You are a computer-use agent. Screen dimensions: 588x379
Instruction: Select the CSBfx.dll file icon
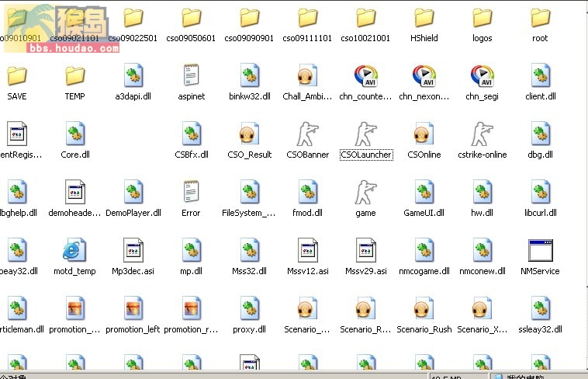192,134
